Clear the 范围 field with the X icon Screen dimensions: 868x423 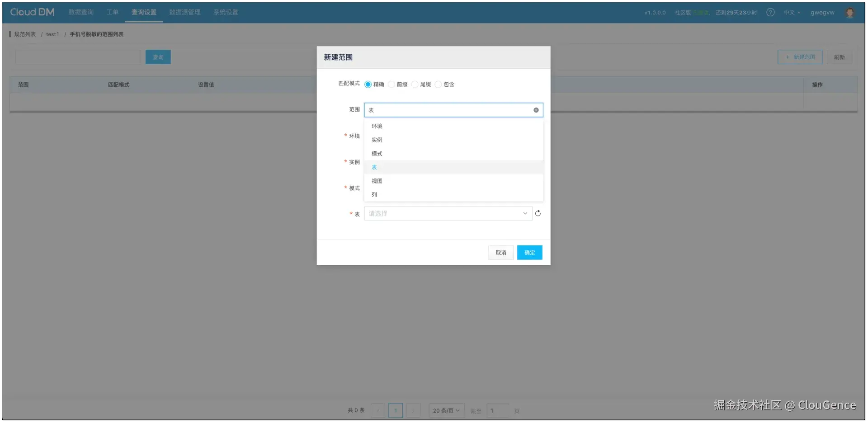click(x=536, y=110)
